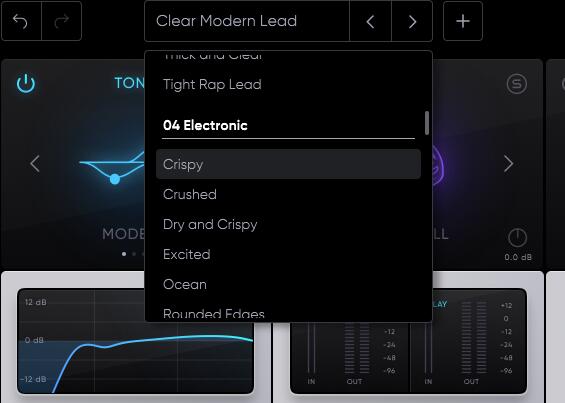
Task: Open the Clear Modern Lead preset dropdown
Action: pyautogui.click(x=247, y=21)
